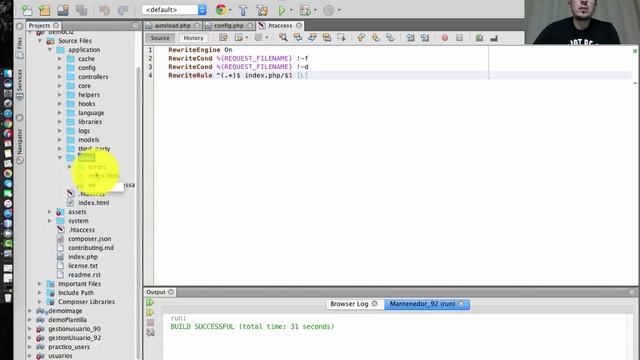Click the Clean and Build icon

[262, 10]
